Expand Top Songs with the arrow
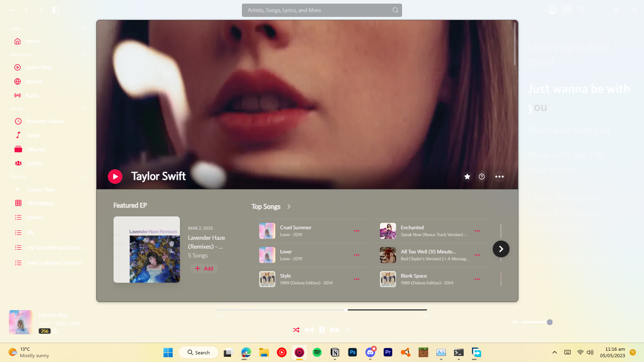 point(289,206)
